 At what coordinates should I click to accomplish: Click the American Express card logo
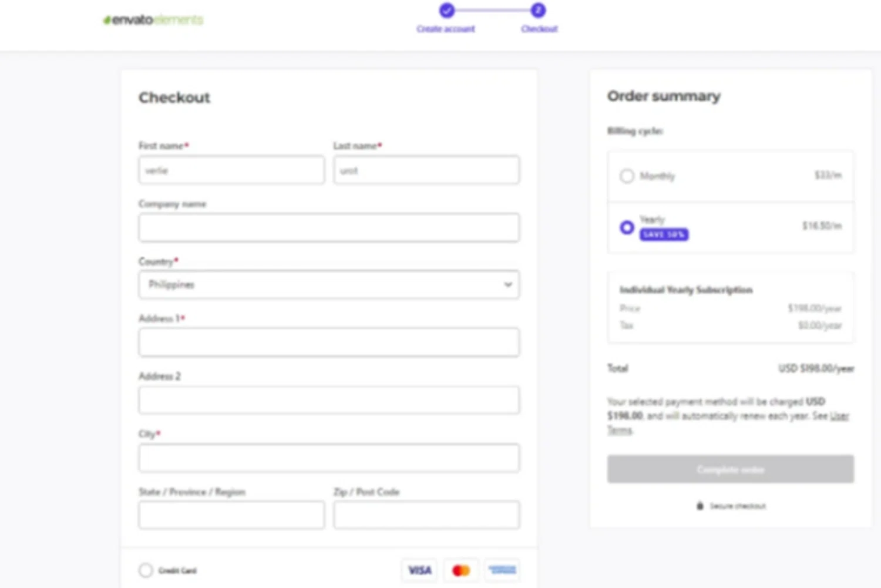point(502,570)
